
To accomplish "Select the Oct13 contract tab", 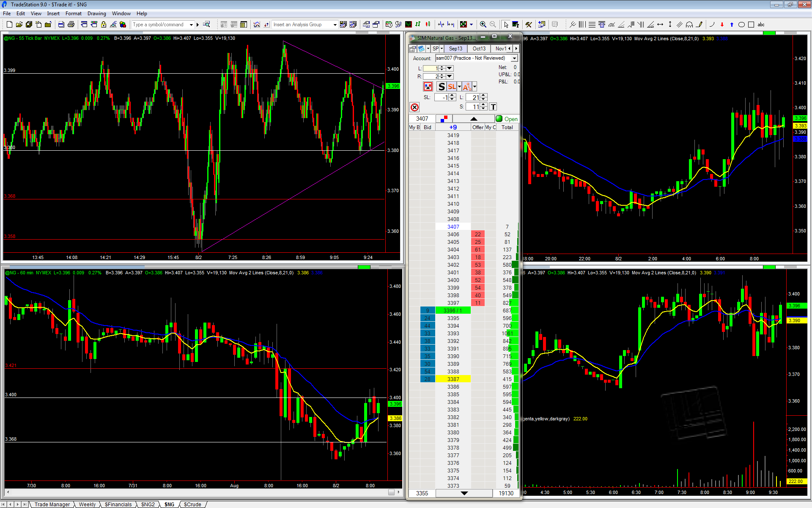I will (x=479, y=49).
